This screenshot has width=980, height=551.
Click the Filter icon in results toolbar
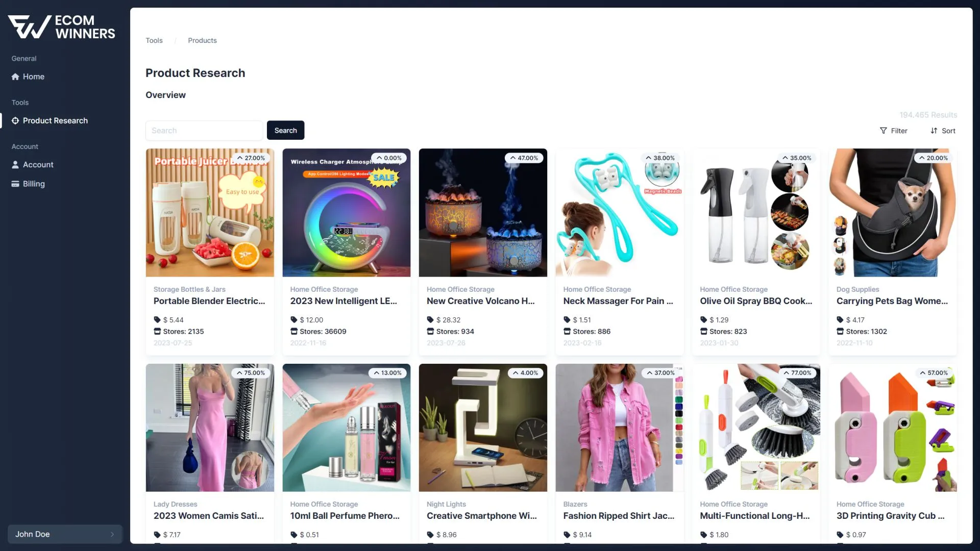pyautogui.click(x=883, y=131)
